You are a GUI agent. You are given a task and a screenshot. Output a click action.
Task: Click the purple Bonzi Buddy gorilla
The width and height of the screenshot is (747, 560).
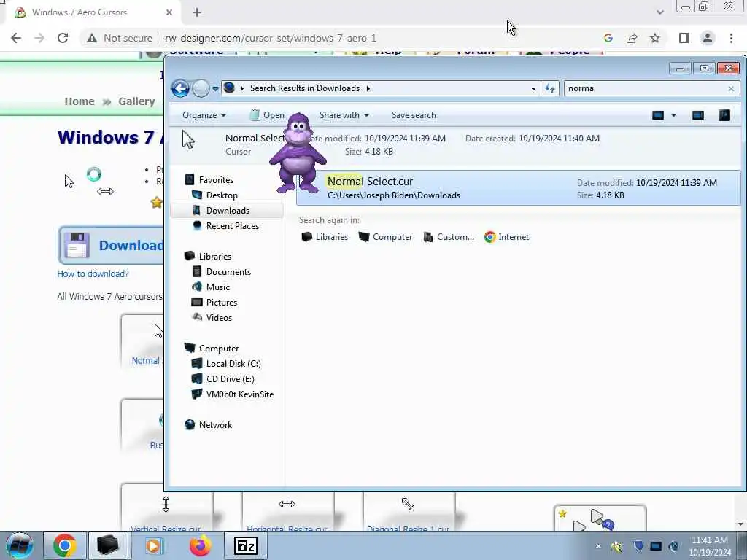point(298,153)
